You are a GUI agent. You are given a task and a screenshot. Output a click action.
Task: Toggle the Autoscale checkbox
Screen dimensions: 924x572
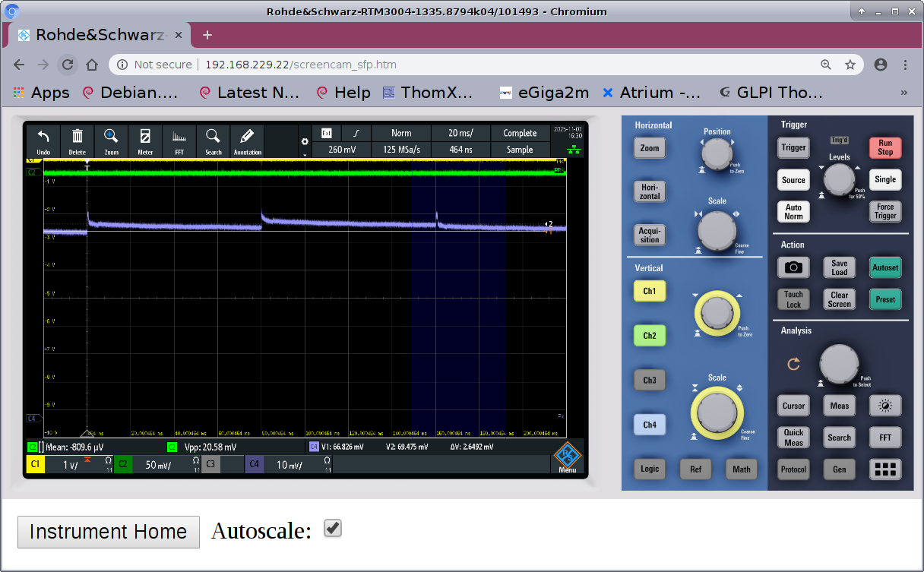tap(333, 529)
